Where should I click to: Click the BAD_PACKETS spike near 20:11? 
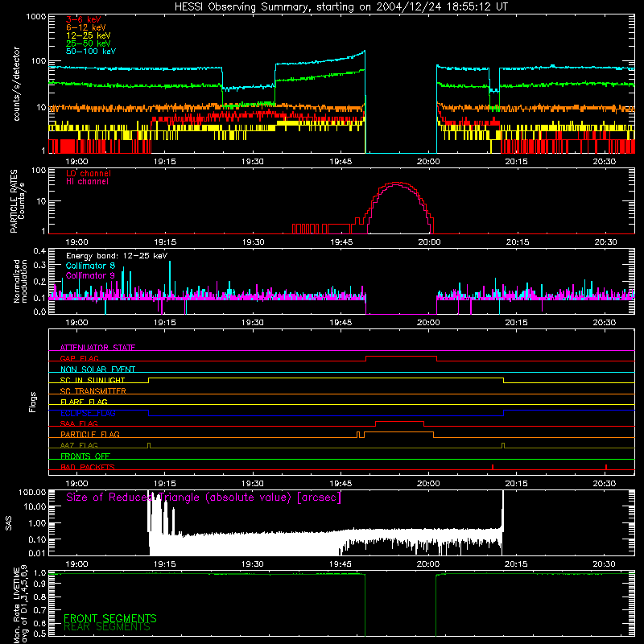[493, 467]
